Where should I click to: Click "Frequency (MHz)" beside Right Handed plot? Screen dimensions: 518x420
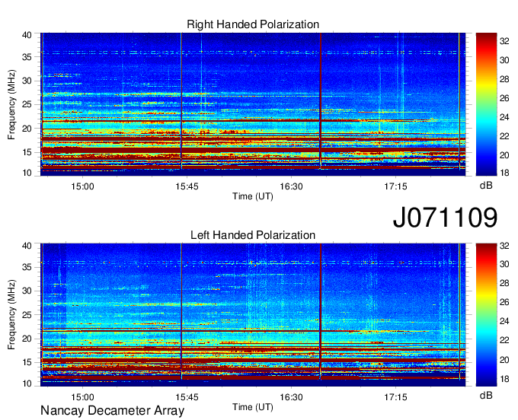11,104
